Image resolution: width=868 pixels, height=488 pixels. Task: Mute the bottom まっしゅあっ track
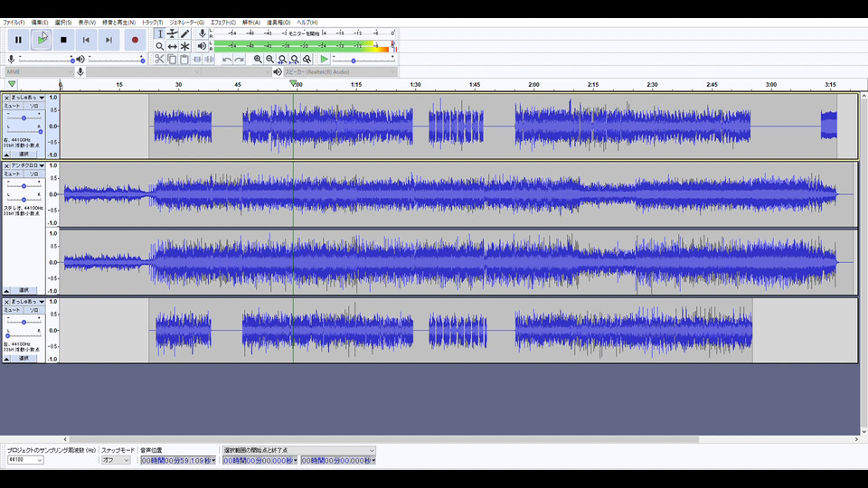tap(12, 310)
